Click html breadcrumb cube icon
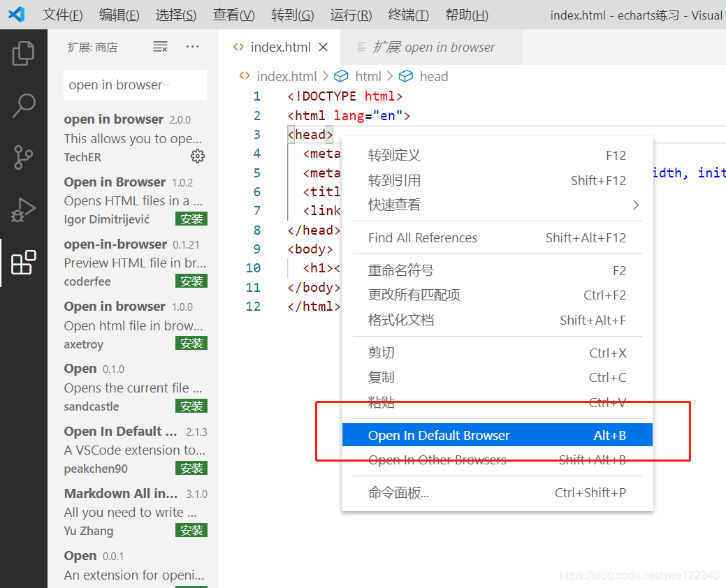This screenshot has height=588, width=726. [341, 76]
